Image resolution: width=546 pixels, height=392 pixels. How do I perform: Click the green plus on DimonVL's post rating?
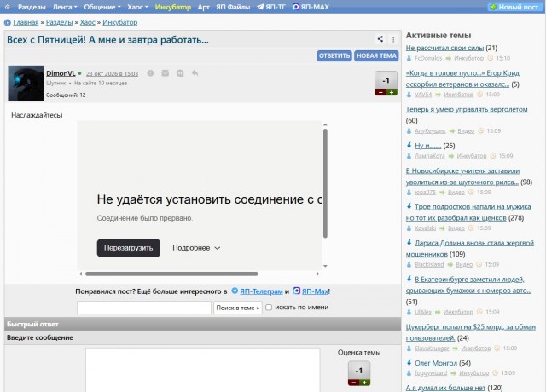(392, 93)
